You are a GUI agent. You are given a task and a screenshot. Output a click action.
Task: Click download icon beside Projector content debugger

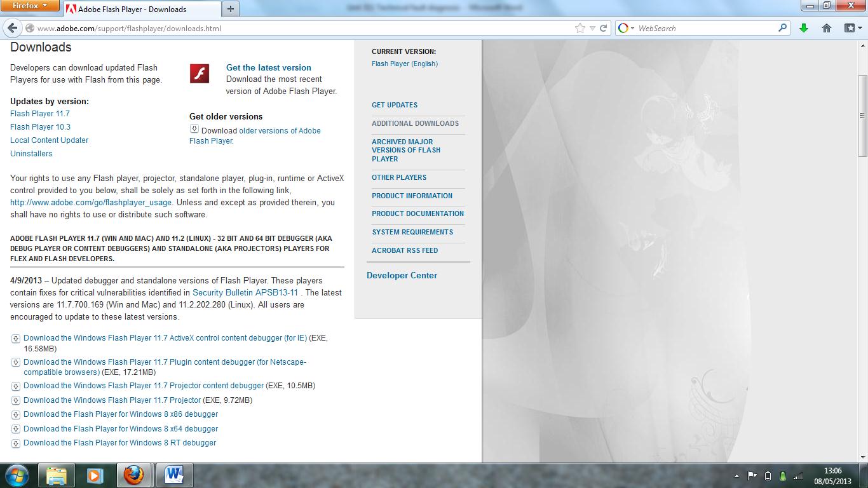coord(16,386)
